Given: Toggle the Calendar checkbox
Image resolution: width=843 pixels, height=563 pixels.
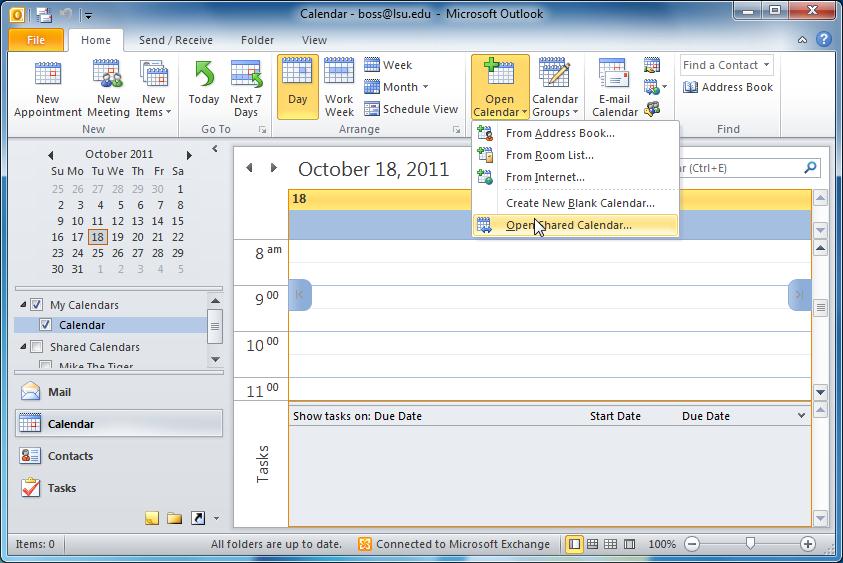Looking at the screenshot, I should (x=46, y=325).
